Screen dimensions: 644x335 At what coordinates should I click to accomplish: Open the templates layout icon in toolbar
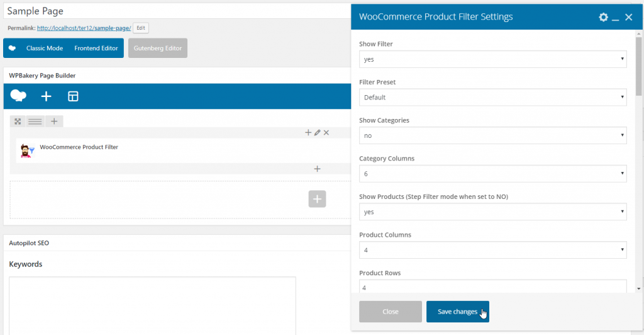coord(73,96)
